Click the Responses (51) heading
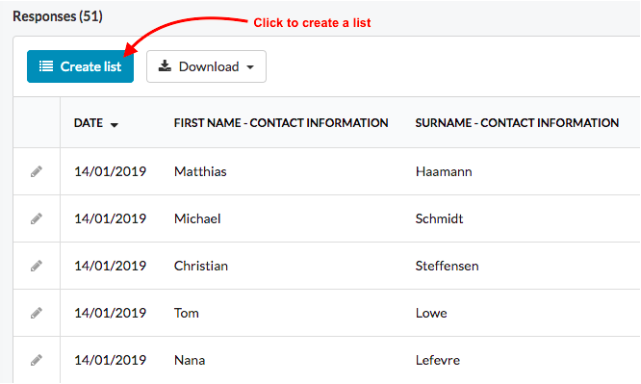The width and height of the screenshot is (641, 384). point(58,16)
